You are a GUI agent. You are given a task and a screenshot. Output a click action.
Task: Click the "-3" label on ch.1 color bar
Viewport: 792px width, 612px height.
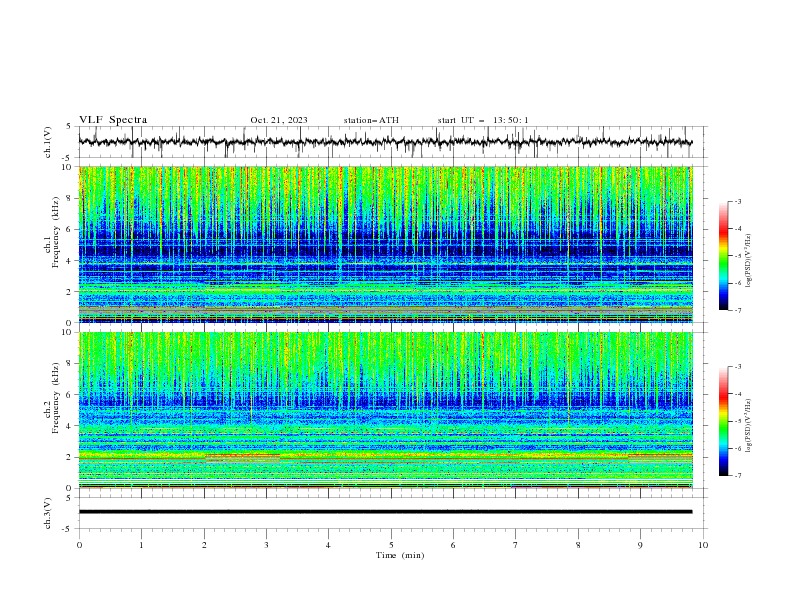[x=738, y=201]
